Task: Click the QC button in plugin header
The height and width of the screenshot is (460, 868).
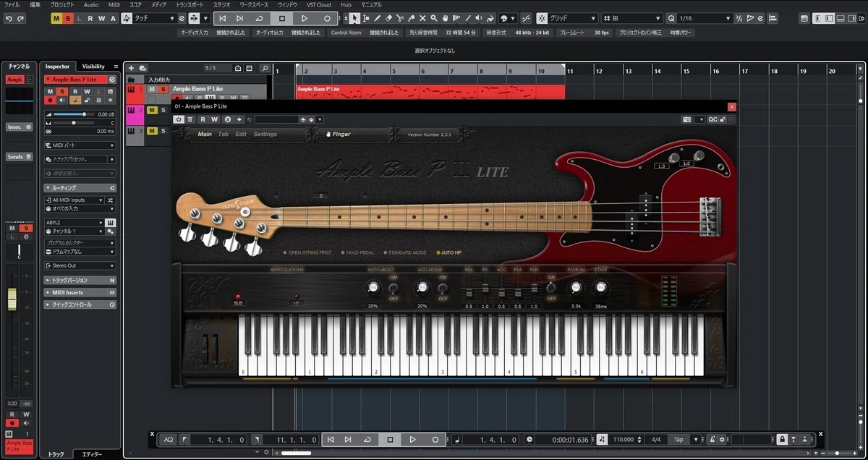Action: coord(712,119)
